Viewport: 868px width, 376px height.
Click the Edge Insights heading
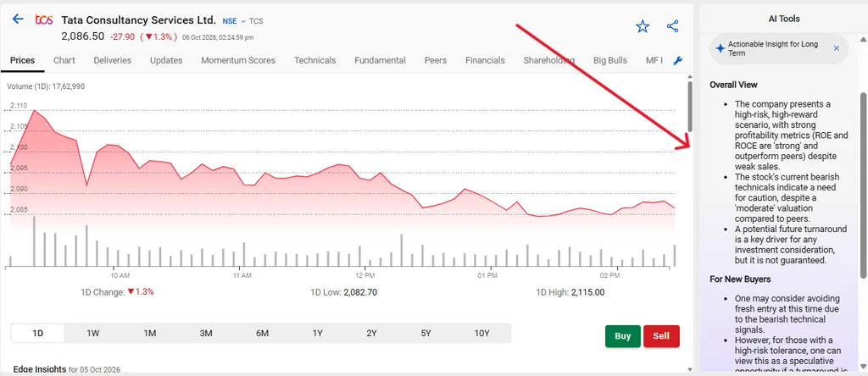pos(39,369)
